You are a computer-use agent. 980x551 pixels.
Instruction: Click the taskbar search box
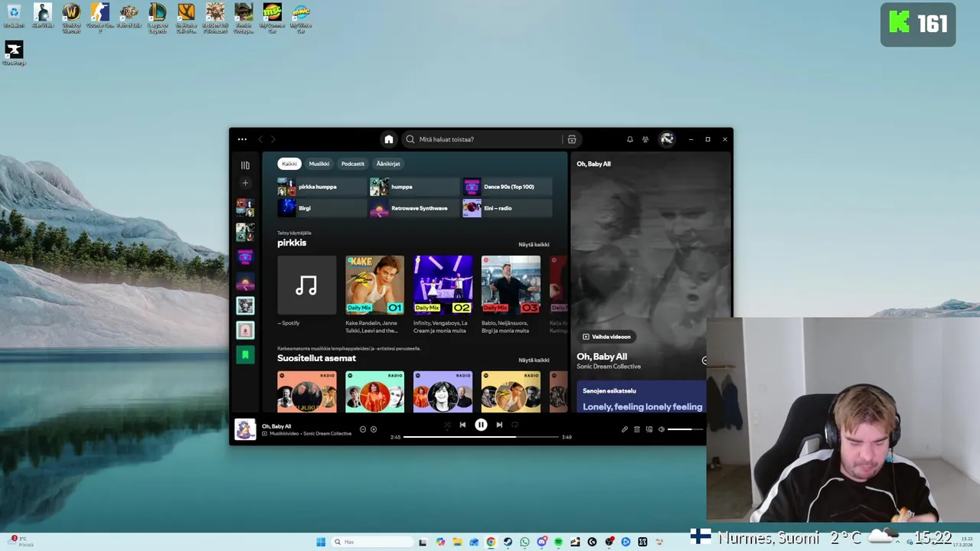coord(372,542)
